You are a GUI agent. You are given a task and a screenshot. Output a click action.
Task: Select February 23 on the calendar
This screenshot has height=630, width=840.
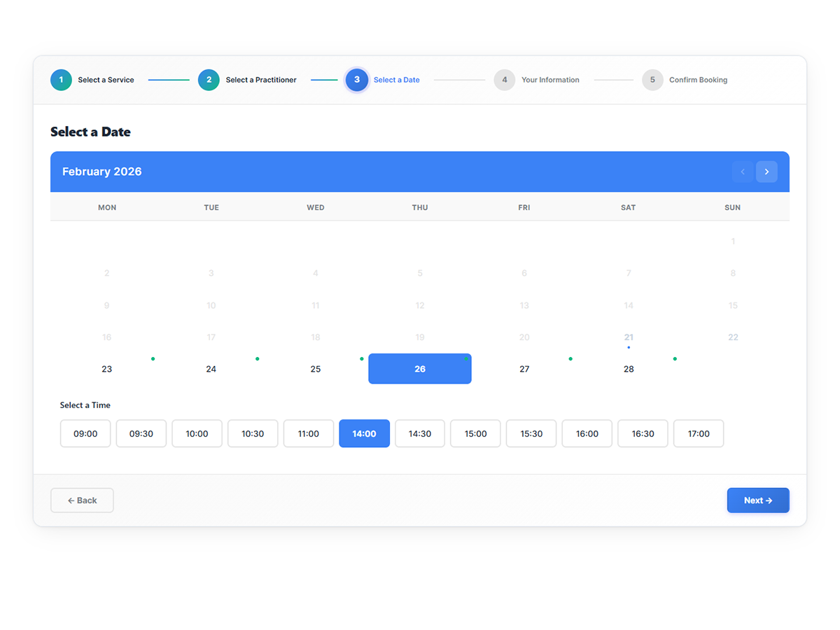(107, 369)
